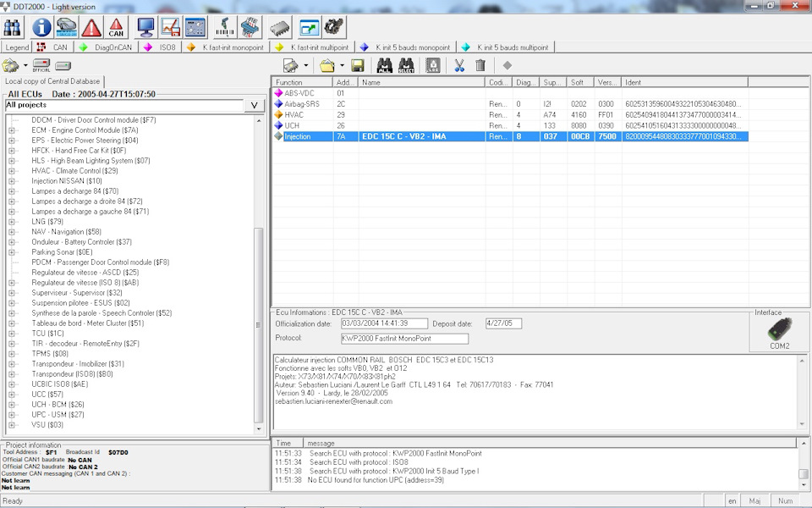812x508 pixels.
Task: Switch to Local copy of Central Database tab
Action: (x=52, y=81)
